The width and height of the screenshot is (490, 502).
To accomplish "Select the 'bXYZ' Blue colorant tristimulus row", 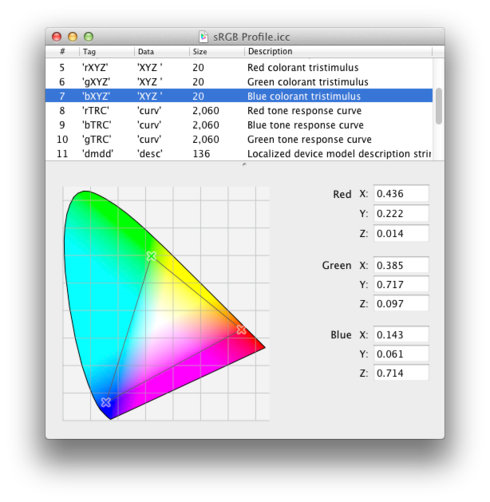I will 239,96.
